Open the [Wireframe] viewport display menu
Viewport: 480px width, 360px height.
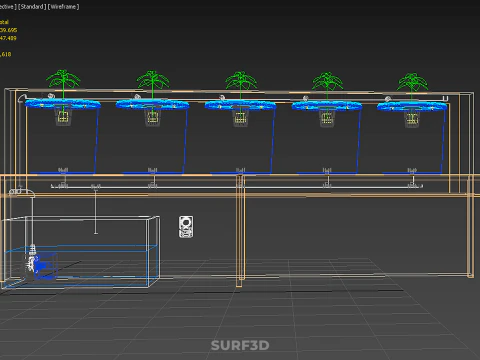point(64,7)
